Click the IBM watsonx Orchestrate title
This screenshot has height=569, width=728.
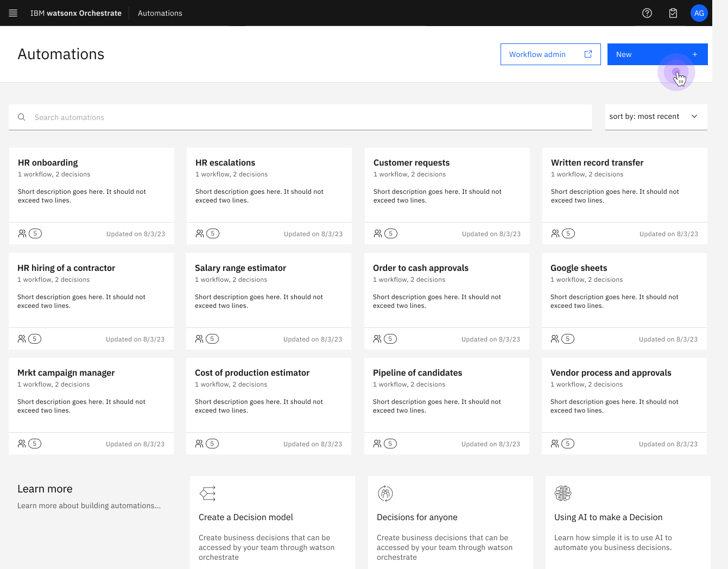click(x=76, y=13)
